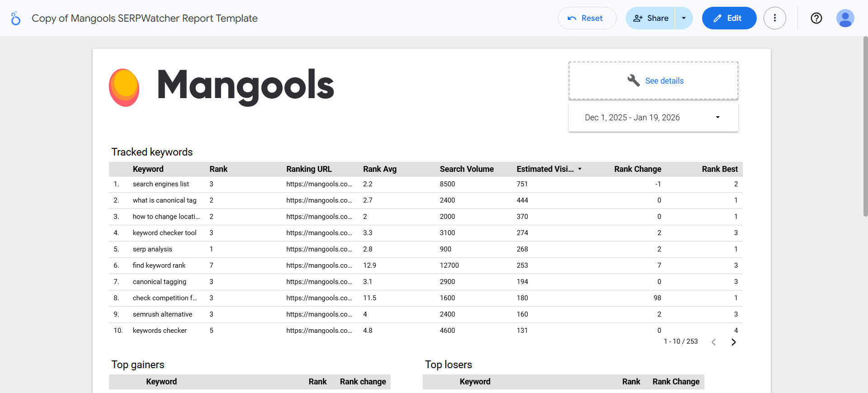This screenshot has height=393, width=868.
Task: Click the Share button
Action: coord(651,18)
